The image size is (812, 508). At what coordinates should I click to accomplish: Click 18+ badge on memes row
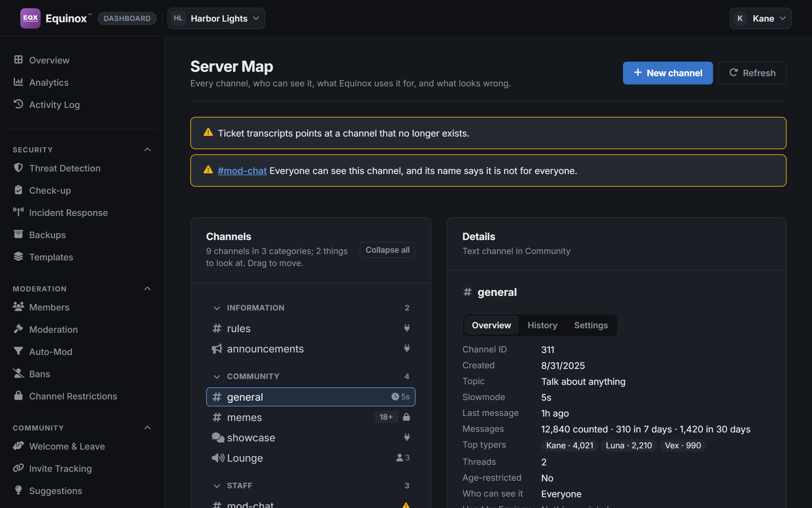tap(386, 417)
